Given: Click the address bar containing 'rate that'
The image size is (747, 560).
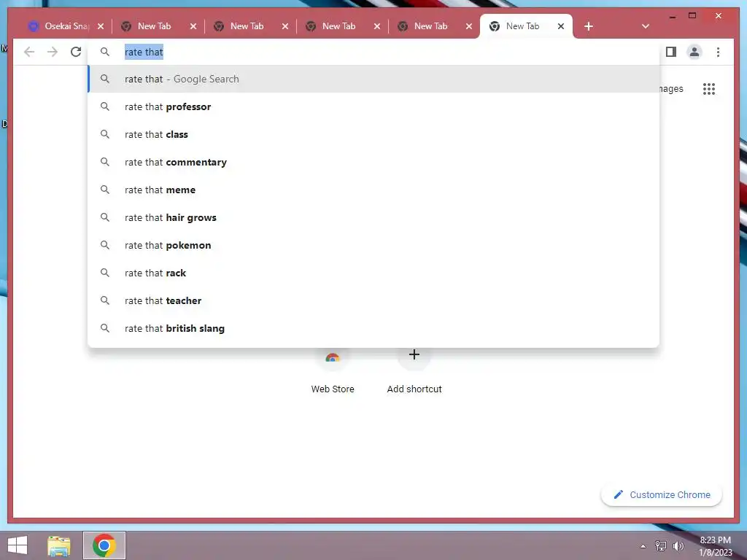Looking at the screenshot, I should (373, 52).
